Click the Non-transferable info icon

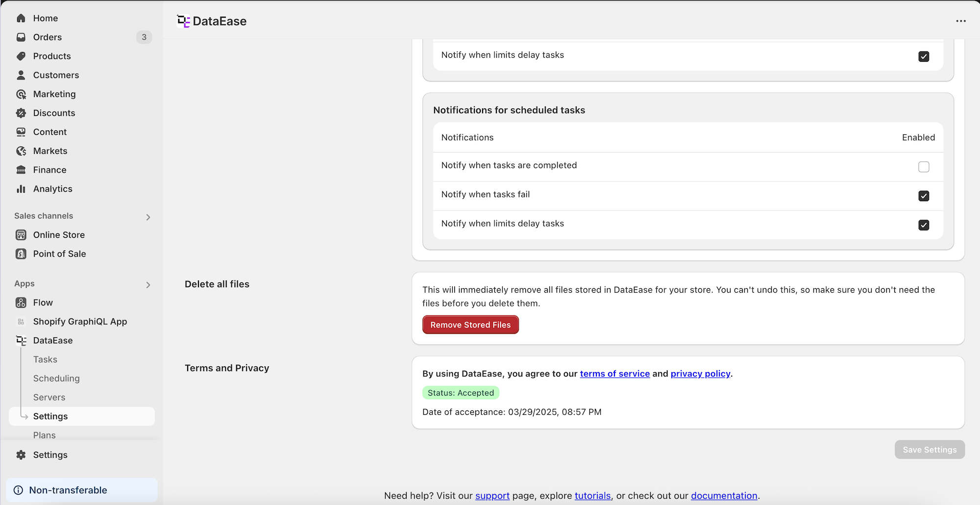[x=19, y=490]
